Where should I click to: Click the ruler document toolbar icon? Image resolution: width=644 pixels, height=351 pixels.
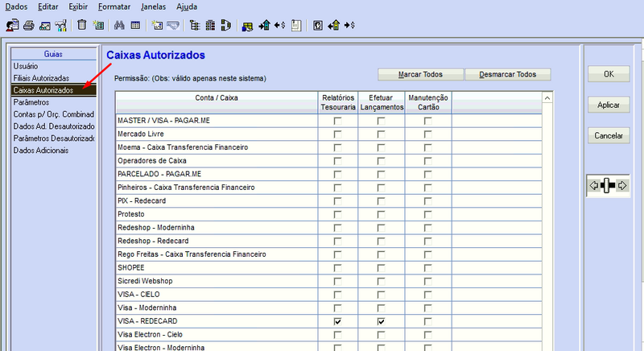coord(296,26)
